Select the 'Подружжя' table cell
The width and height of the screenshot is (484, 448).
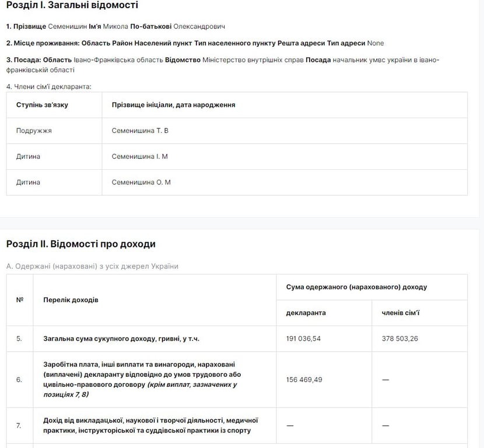pyautogui.click(x=34, y=131)
